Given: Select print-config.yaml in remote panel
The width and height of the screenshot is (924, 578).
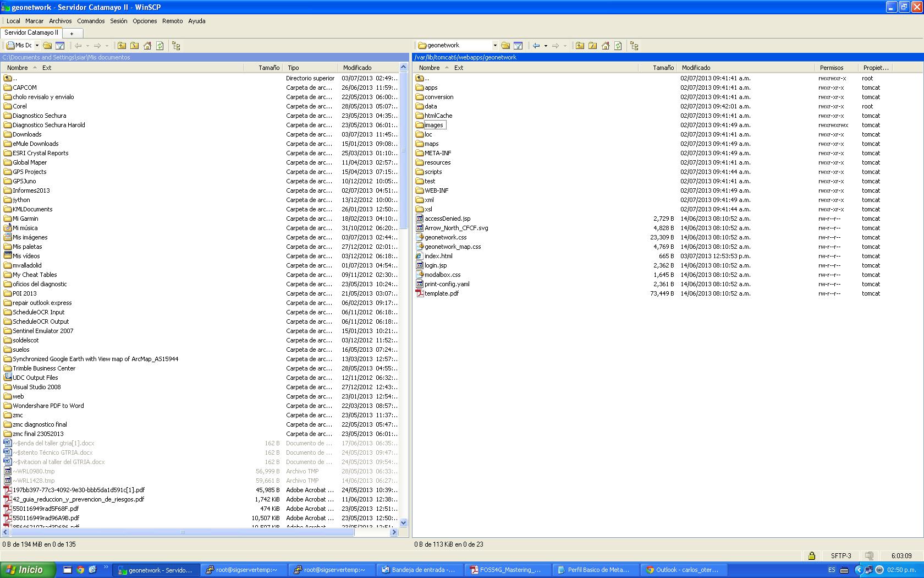Looking at the screenshot, I should click(x=447, y=284).
